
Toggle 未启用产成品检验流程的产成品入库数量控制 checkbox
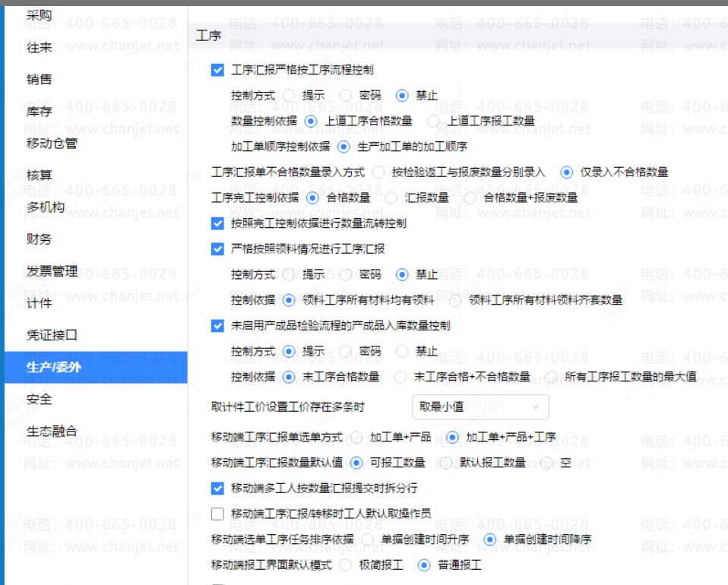217,326
